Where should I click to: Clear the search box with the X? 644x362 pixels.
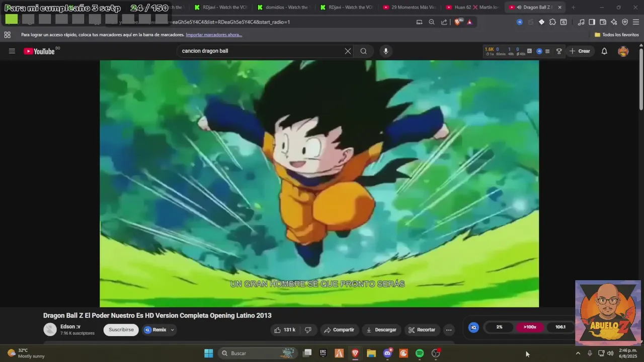tap(348, 51)
